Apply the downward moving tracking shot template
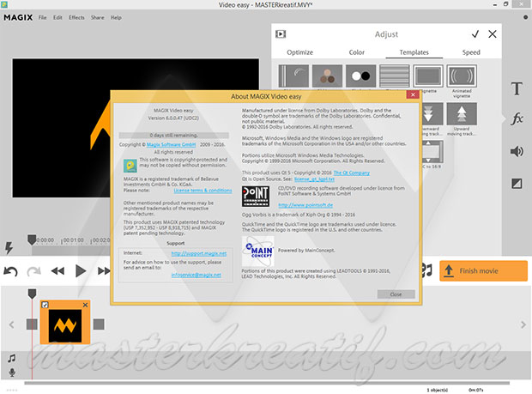Image resolution: width=532 pixels, height=394 pixels. (x=432, y=114)
